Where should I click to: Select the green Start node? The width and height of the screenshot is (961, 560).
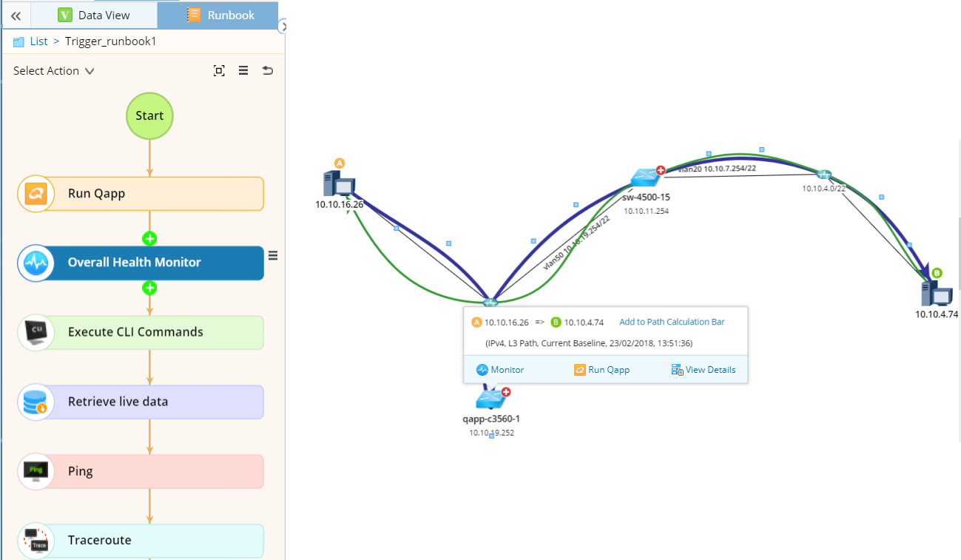[149, 115]
